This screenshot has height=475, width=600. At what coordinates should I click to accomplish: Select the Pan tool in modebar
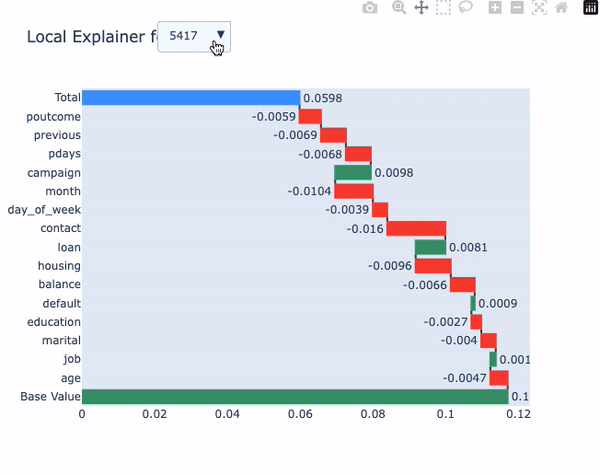(421, 8)
